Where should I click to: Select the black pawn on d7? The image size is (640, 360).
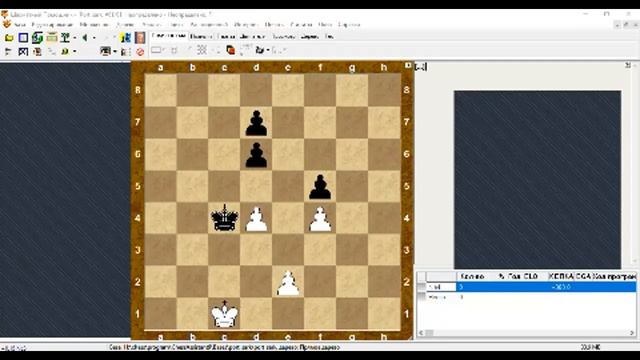pyautogui.click(x=256, y=123)
